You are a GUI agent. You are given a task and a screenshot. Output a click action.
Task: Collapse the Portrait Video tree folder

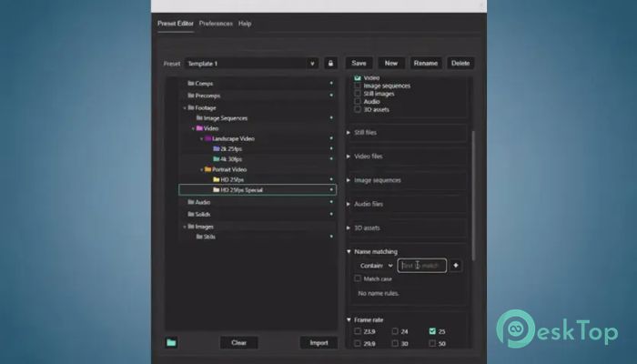click(x=201, y=169)
